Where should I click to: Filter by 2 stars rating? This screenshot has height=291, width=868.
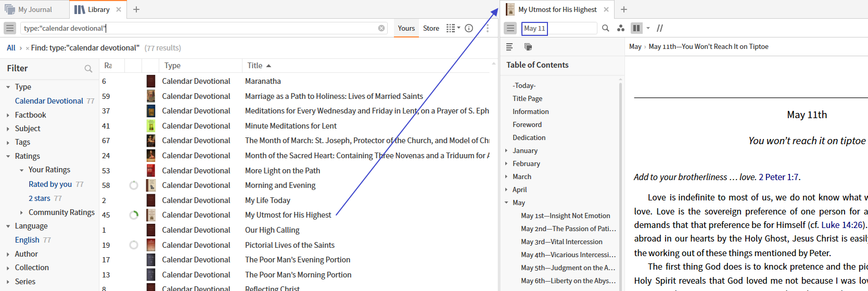tap(40, 198)
